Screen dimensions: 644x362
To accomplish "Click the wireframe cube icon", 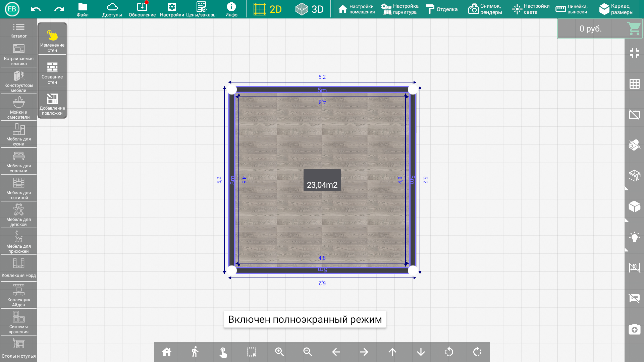I will 635,175.
